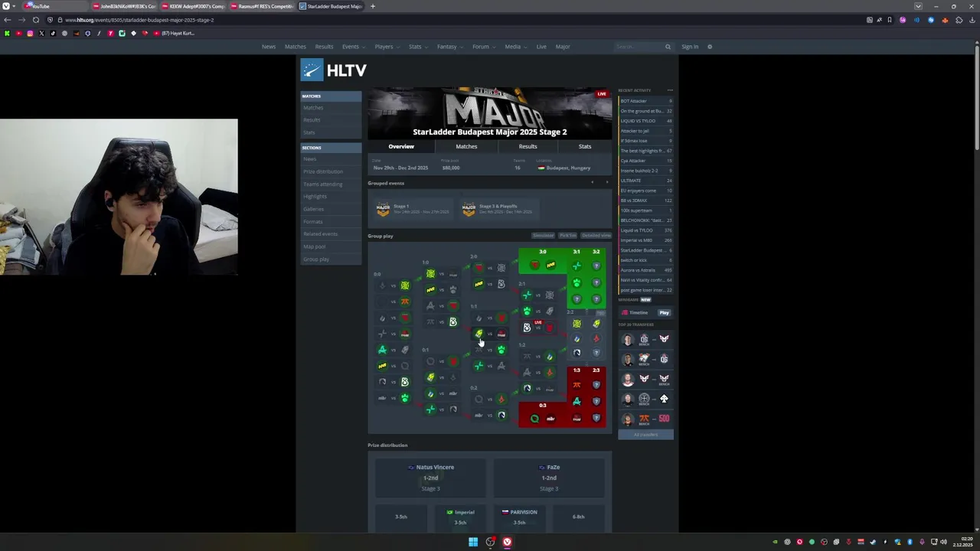Open the 'Aurora vs Astralis' activity thread
The height and width of the screenshot is (551, 980).
coord(645,270)
